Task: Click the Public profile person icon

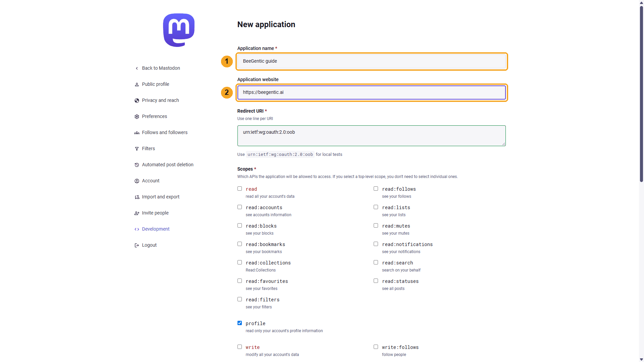Action: click(137, 84)
